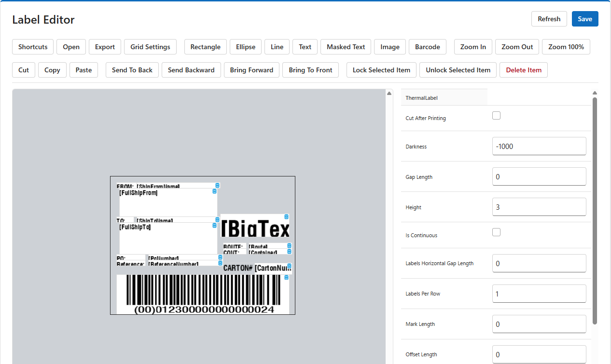This screenshot has height=364, width=611.
Task: Click Zoom In button
Action: click(473, 47)
